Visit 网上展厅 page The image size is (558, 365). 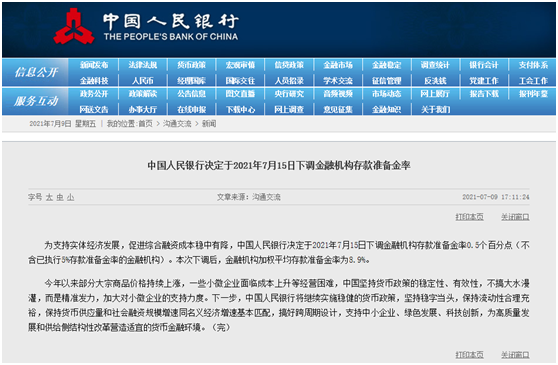click(435, 94)
